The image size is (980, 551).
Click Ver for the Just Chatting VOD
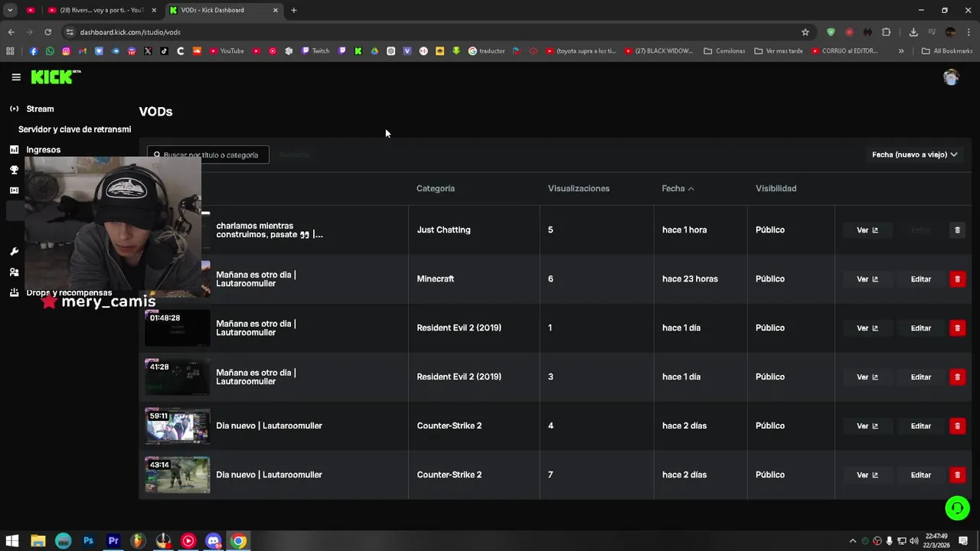coord(867,230)
